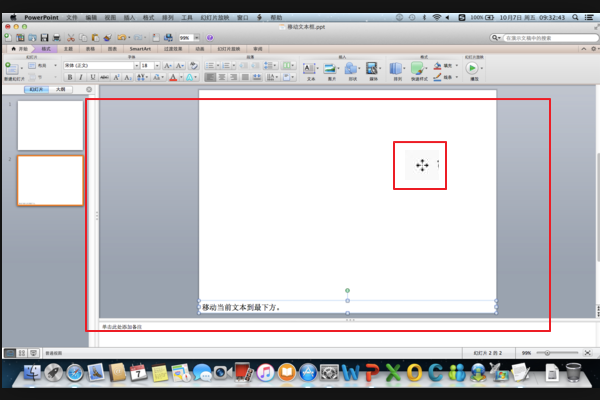Apply subscript to text

tap(128, 77)
